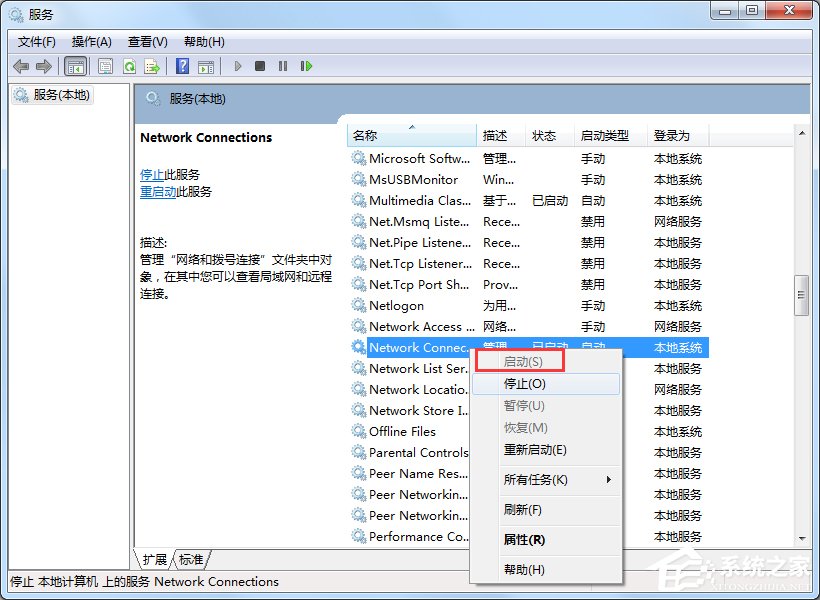Open the 查看(V) menu
This screenshot has height=600, width=820.
tap(146, 41)
